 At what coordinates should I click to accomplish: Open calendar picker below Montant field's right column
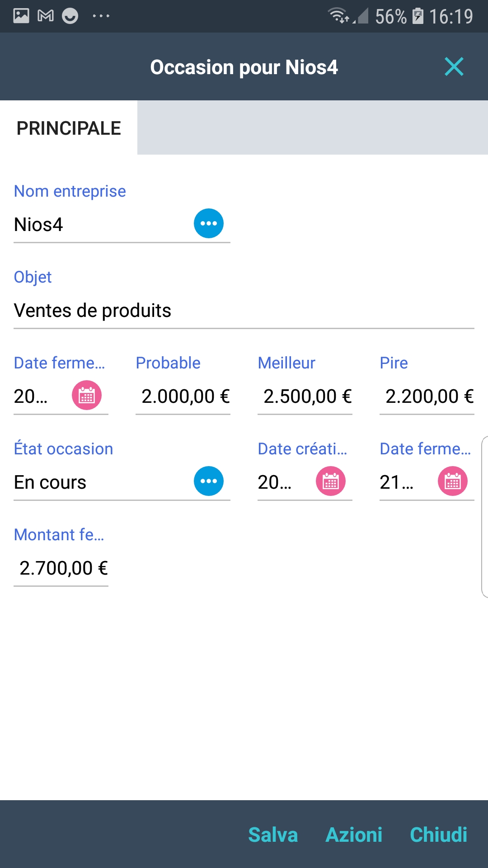pos(452,481)
